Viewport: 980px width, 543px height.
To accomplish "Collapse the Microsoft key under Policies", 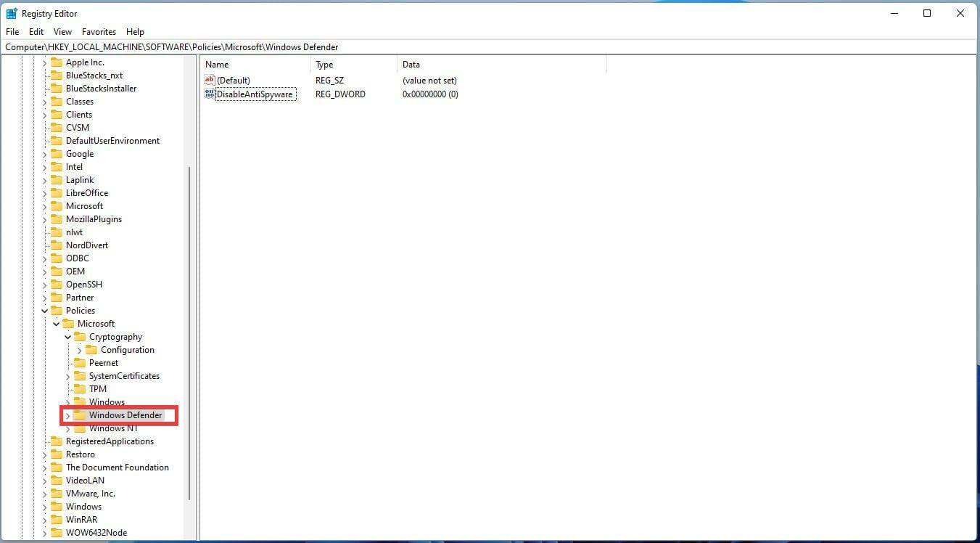I will [56, 324].
